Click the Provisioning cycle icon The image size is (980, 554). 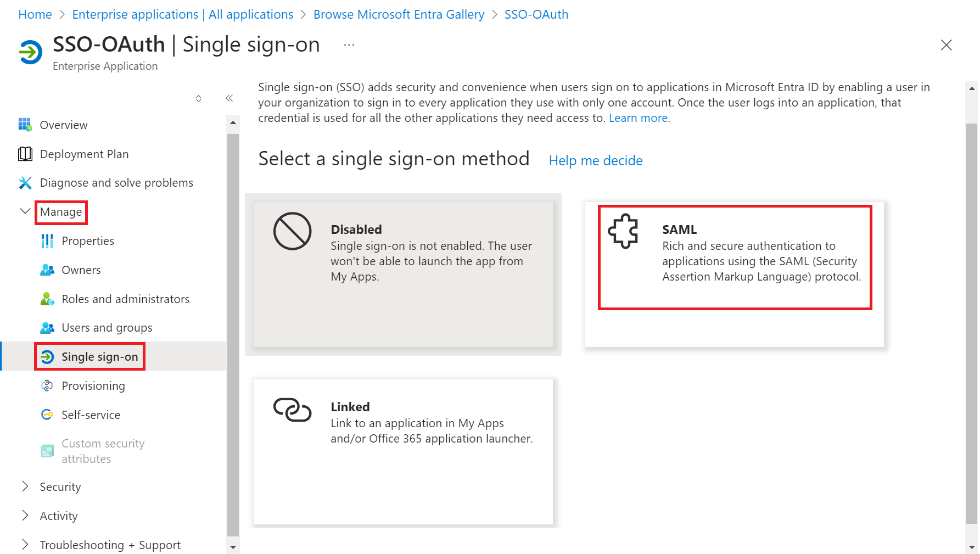click(47, 386)
